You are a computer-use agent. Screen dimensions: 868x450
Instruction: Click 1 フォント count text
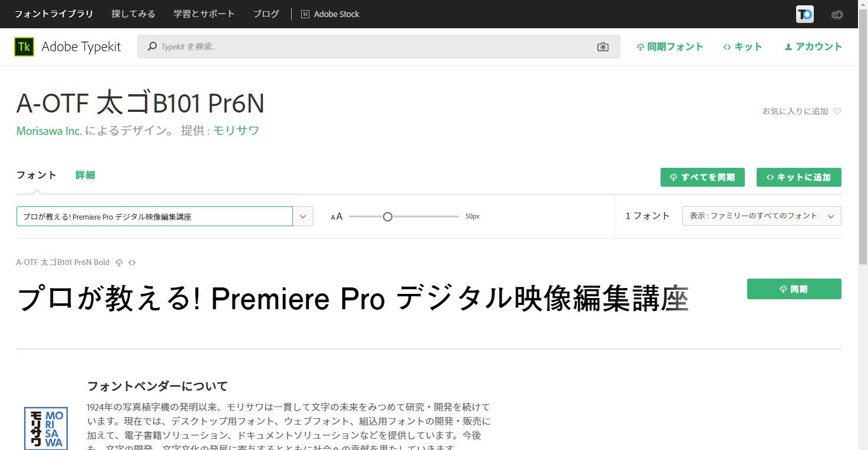coord(648,216)
